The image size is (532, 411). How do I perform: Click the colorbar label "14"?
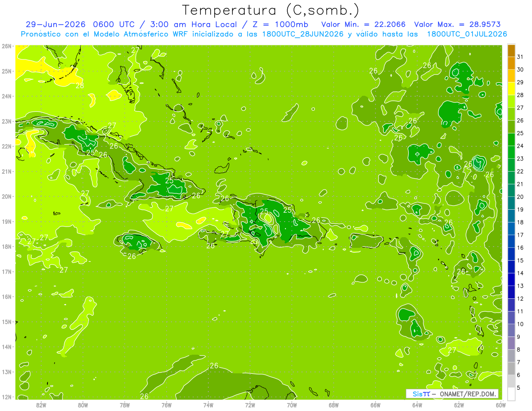(x=520, y=273)
